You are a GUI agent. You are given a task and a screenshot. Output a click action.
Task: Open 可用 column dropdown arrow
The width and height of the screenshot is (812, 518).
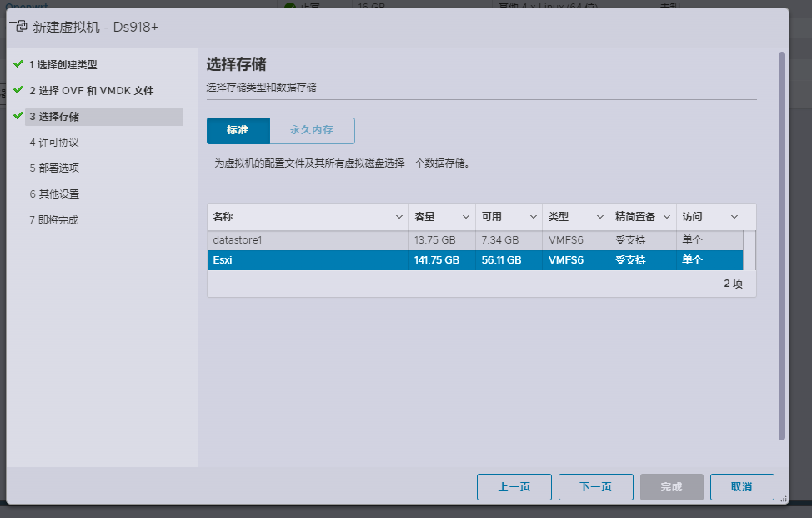point(532,217)
